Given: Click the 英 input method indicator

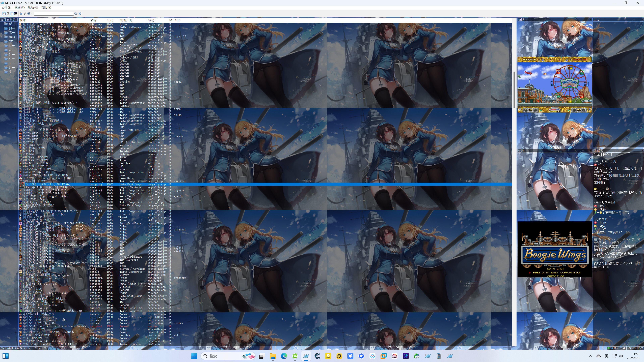Looking at the screenshot, I should pyautogui.click(x=606, y=356).
